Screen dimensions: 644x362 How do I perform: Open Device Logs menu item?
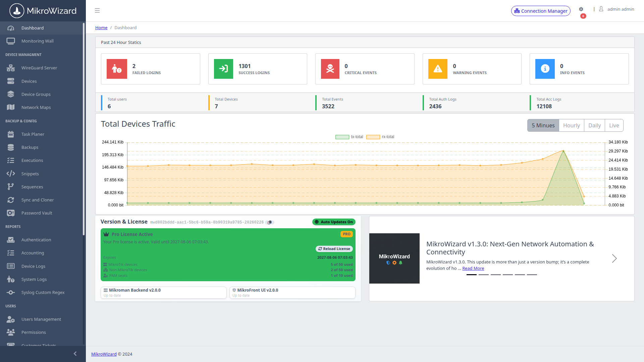(x=42, y=266)
